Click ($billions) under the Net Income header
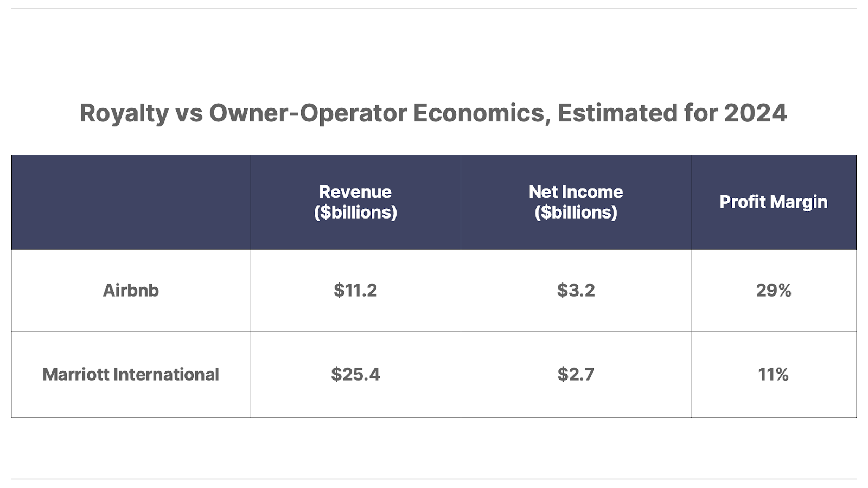The width and height of the screenshot is (868, 488). 576,213
